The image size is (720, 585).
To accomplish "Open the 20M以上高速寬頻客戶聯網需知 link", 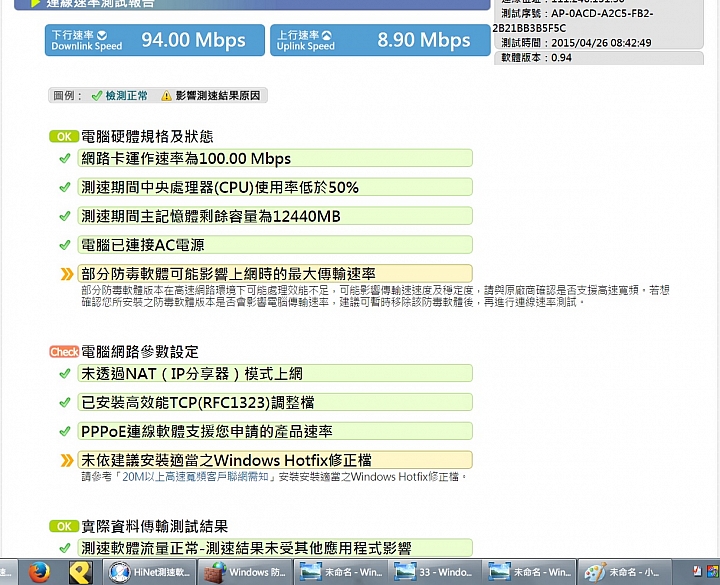I will (x=195, y=477).
